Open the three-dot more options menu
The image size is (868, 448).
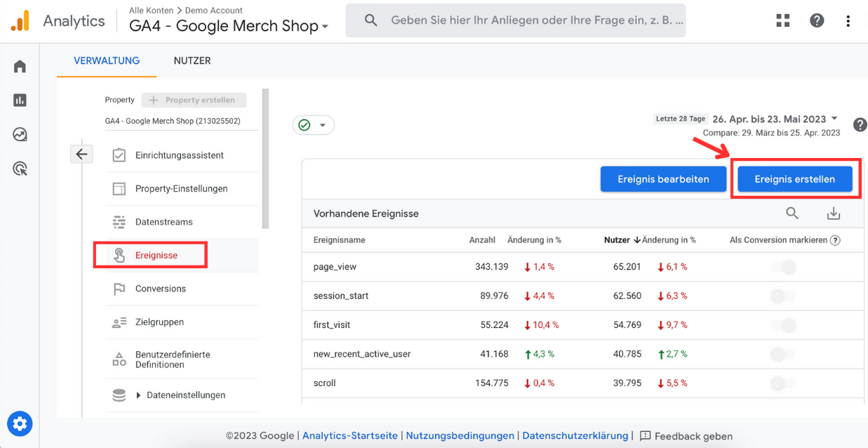point(848,20)
